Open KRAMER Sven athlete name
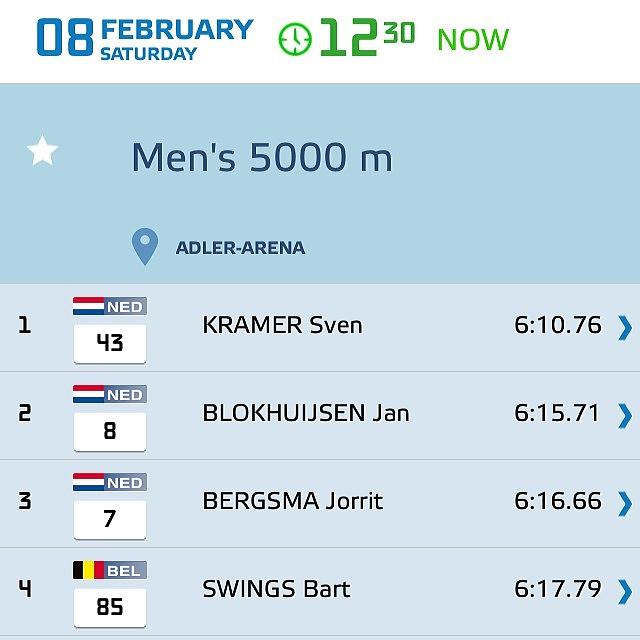Viewport: 640px width, 640px height. coord(282,326)
